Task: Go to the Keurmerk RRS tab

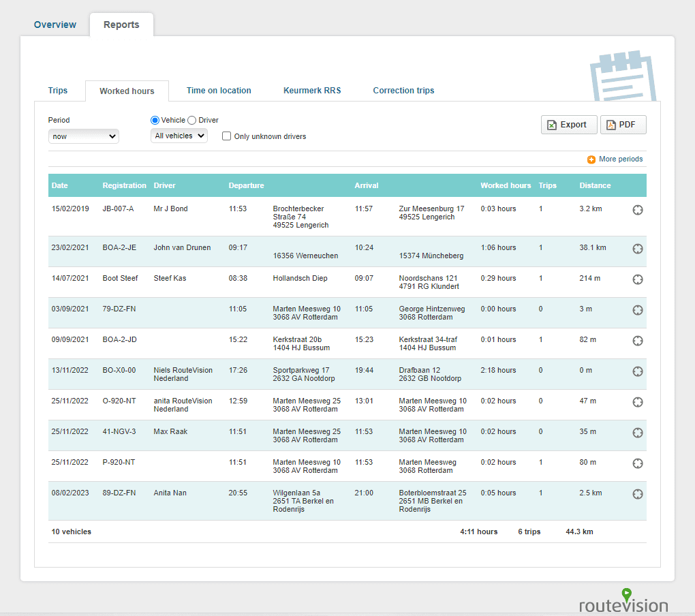Action: tap(312, 91)
